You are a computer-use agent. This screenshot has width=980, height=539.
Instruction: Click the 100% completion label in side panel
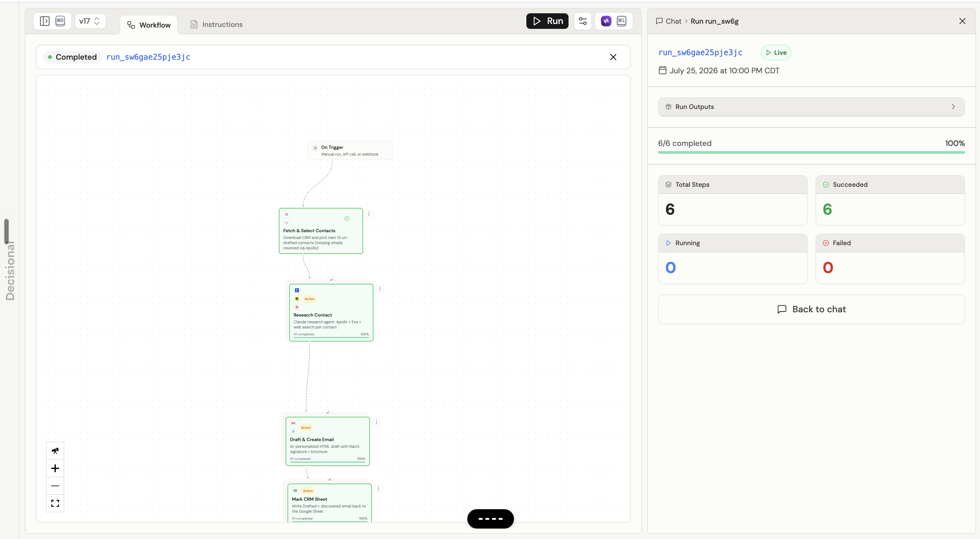pyautogui.click(x=954, y=143)
